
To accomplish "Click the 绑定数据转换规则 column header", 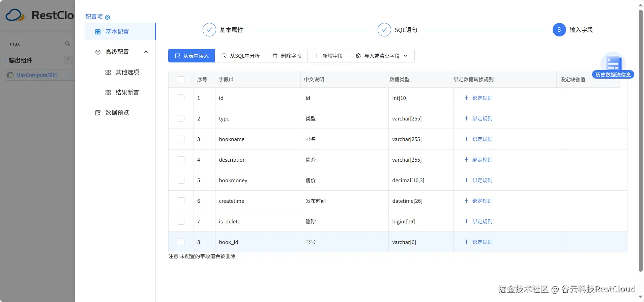I will [503, 80].
